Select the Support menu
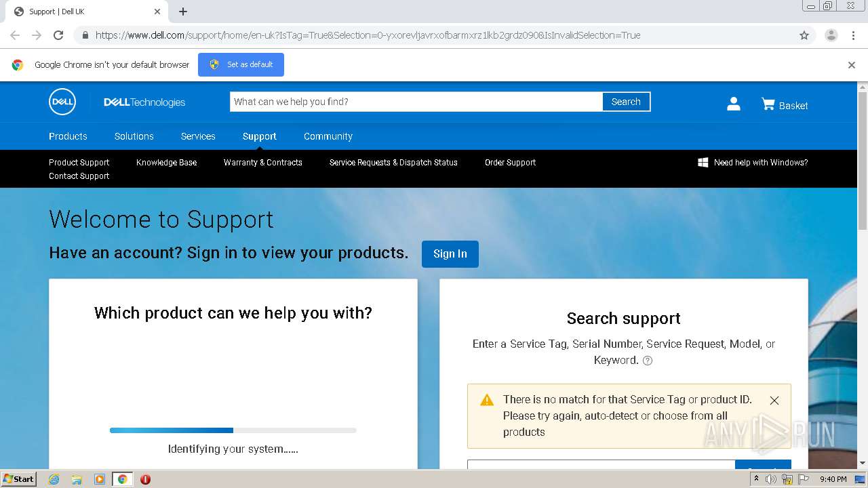Screen dimensions: 868x488 [260, 136]
